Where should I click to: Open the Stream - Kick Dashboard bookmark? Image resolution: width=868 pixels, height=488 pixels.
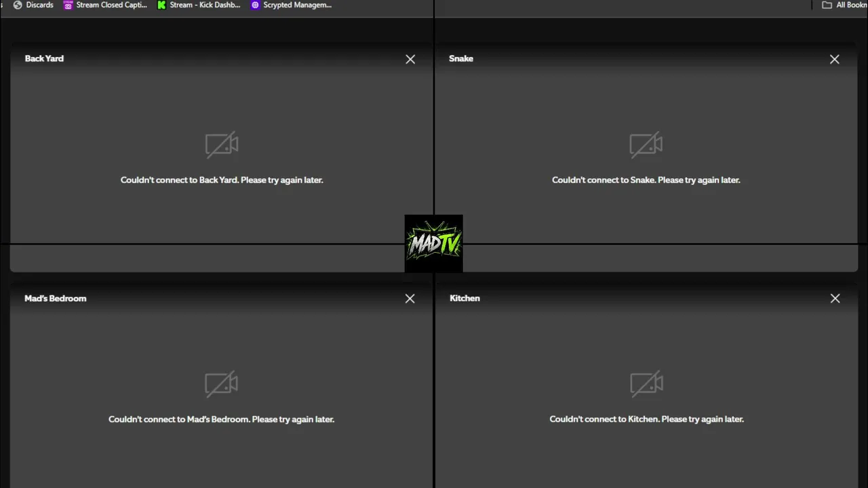click(x=199, y=5)
